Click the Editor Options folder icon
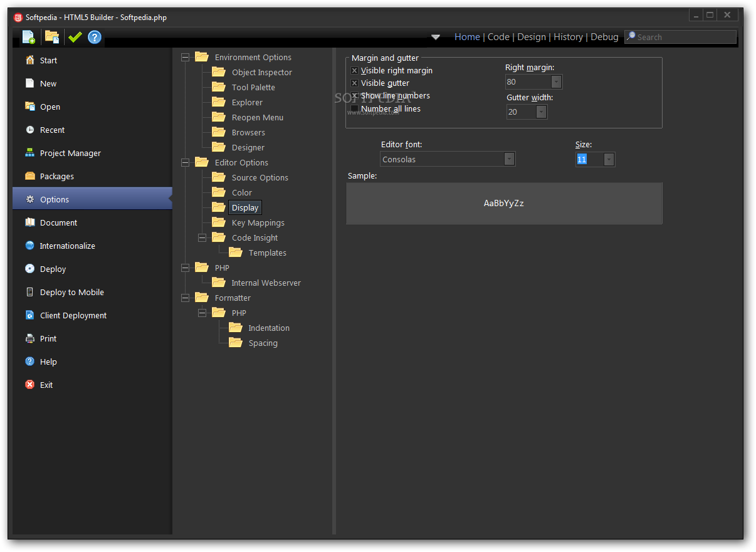The height and width of the screenshot is (552, 756). (202, 162)
